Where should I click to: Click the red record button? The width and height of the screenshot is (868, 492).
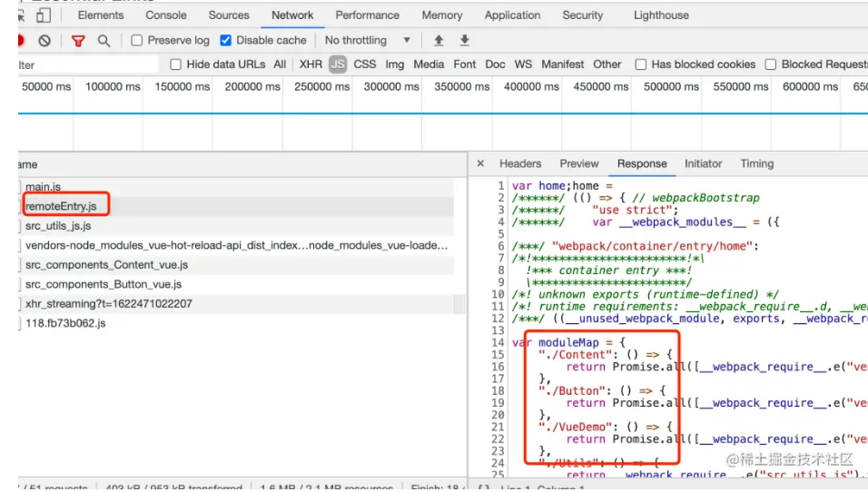[x=20, y=41]
